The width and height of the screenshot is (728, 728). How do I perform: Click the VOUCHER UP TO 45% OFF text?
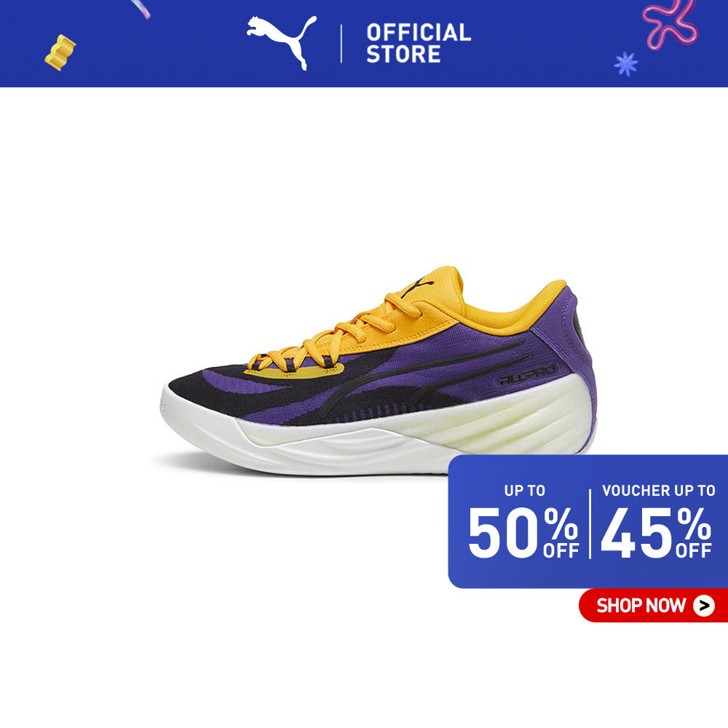[x=657, y=521]
